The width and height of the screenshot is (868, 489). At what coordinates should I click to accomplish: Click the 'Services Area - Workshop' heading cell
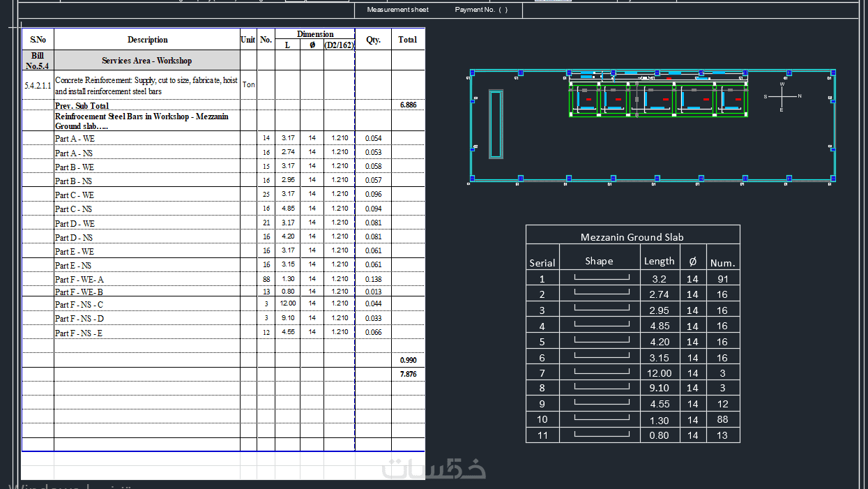(x=146, y=61)
